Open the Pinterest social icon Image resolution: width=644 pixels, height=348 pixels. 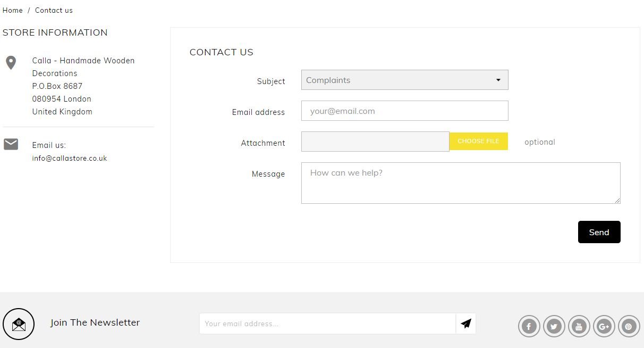pos(629,326)
